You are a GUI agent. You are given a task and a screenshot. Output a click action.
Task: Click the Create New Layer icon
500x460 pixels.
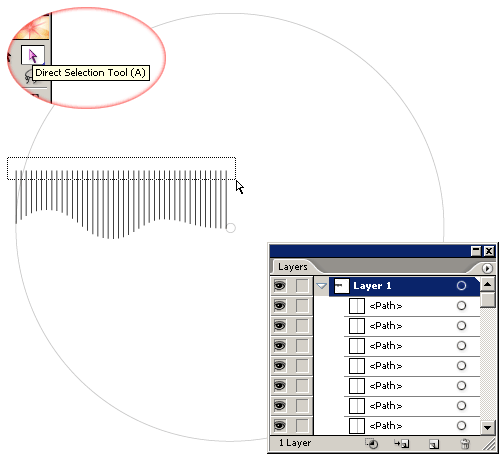(x=434, y=444)
